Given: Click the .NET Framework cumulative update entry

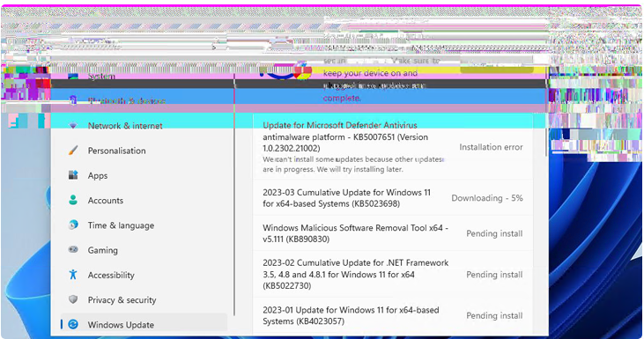Looking at the screenshot, I should (x=392, y=274).
